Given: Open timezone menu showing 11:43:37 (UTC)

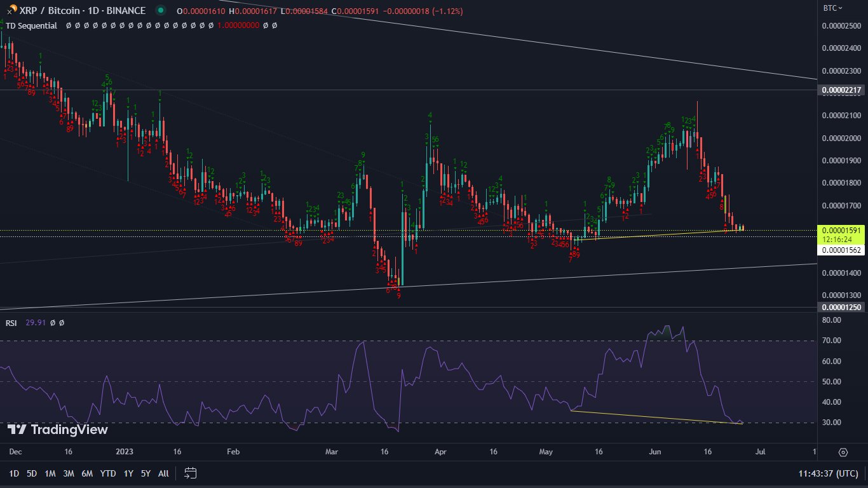Looking at the screenshot, I should 829,473.
